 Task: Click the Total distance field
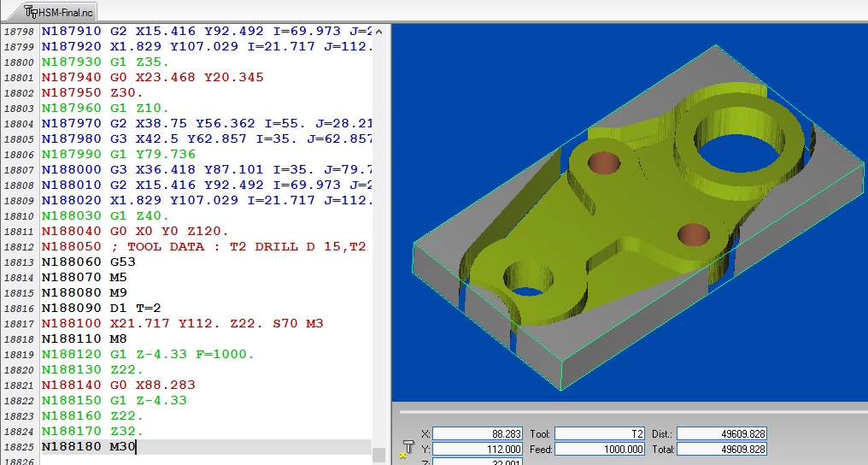721,450
